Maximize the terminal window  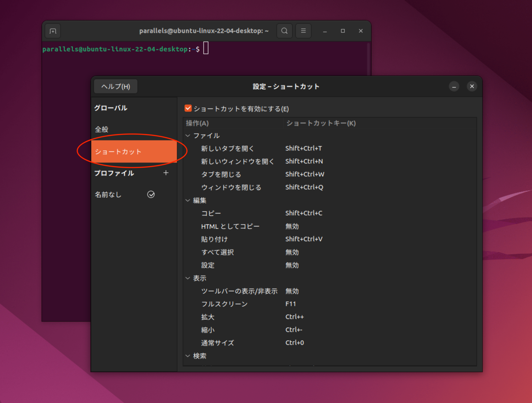tap(343, 31)
